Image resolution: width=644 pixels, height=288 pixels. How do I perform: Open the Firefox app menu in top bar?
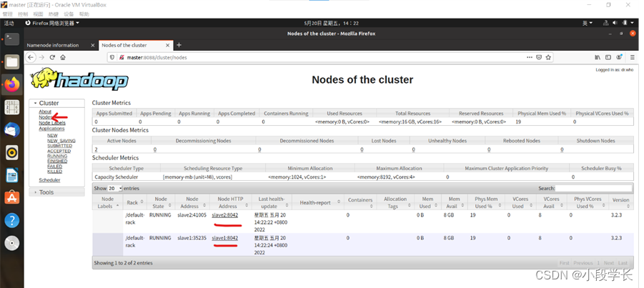(x=52, y=23)
